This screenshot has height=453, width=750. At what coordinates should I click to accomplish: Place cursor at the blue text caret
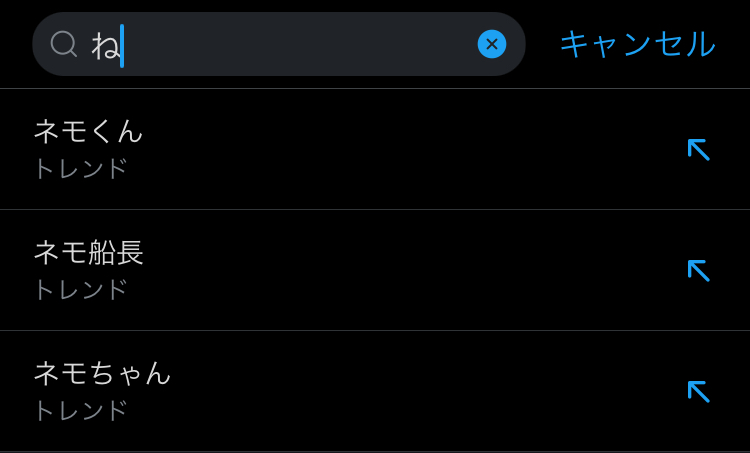tap(122, 45)
